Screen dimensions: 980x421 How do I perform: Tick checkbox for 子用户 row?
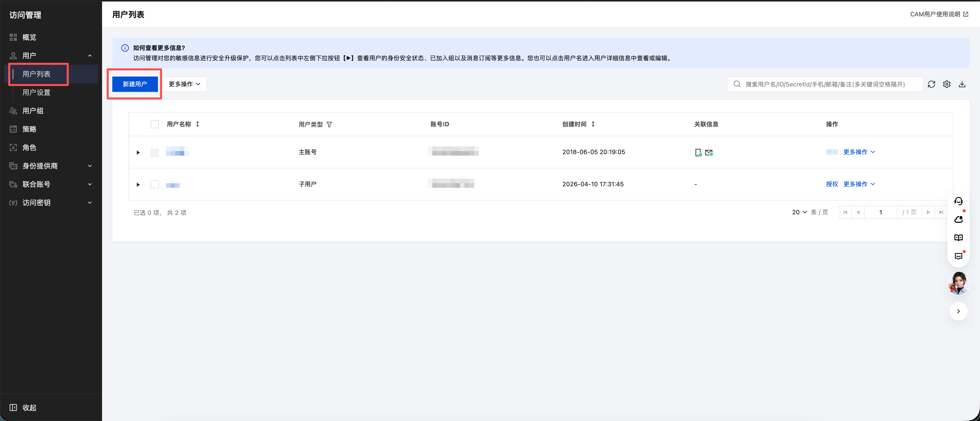point(154,184)
